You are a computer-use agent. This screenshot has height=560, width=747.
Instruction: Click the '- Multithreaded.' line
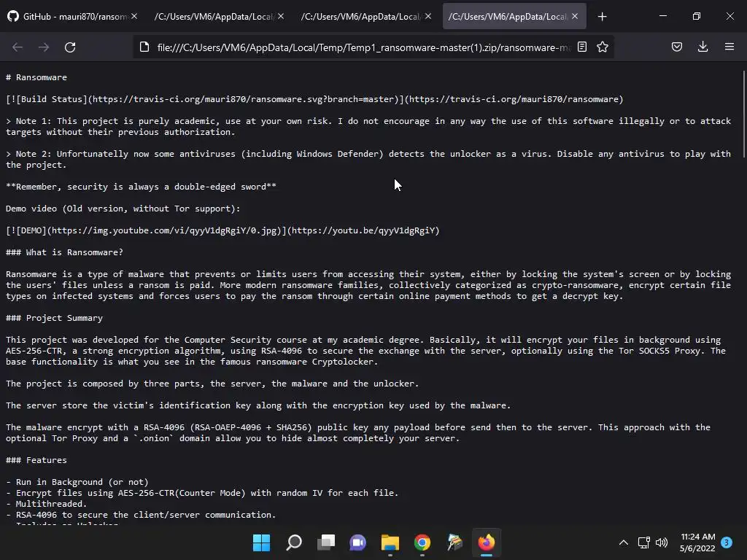click(46, 505)
